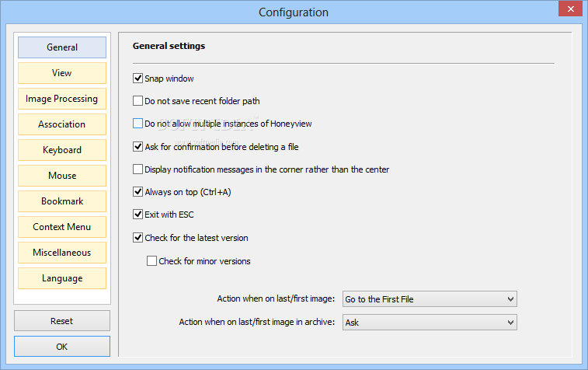Show the Mouse settings page
Viewport: 588px width, 370px height.
tap(62, 176)
